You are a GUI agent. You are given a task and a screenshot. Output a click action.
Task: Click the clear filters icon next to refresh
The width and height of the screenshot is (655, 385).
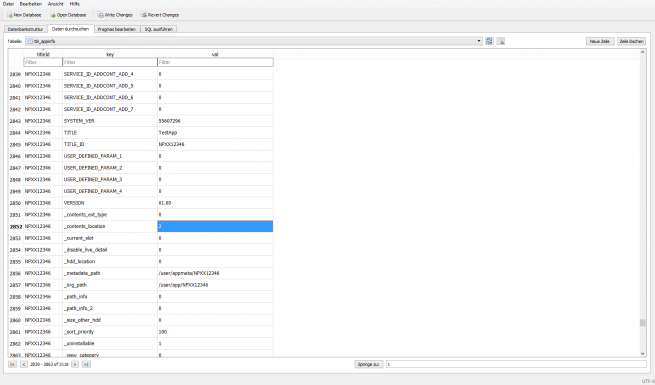[x=500, y=41]
